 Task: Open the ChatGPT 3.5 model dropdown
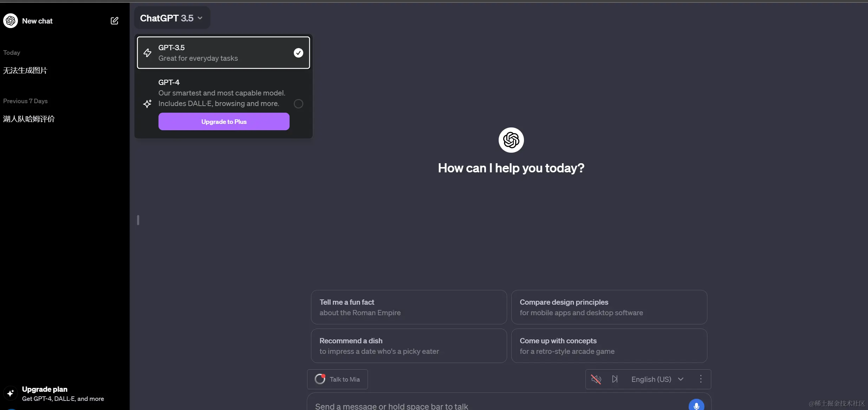pos(171,18)
